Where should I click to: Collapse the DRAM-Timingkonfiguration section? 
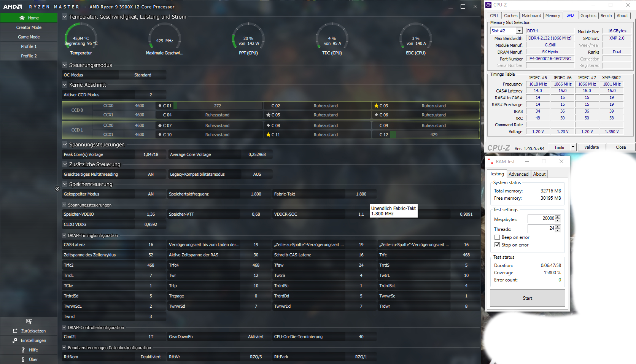point(64,235)
